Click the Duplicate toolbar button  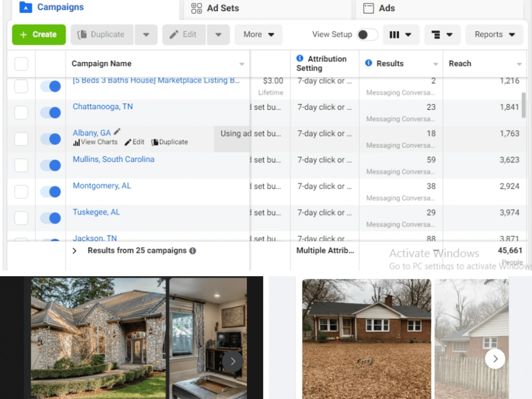[102, 35]
